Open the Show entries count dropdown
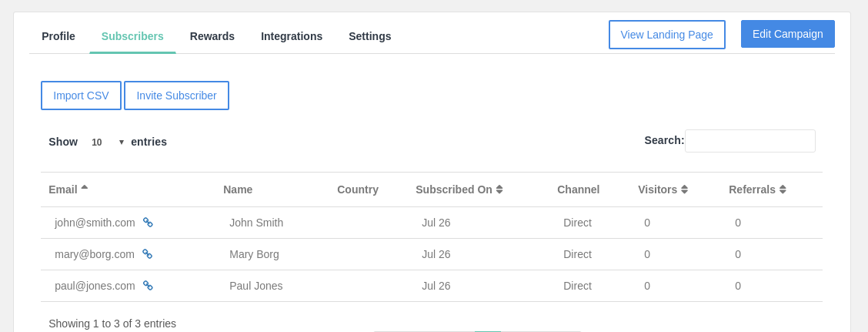Screen dimensions: 868x332 click(107, 143)
